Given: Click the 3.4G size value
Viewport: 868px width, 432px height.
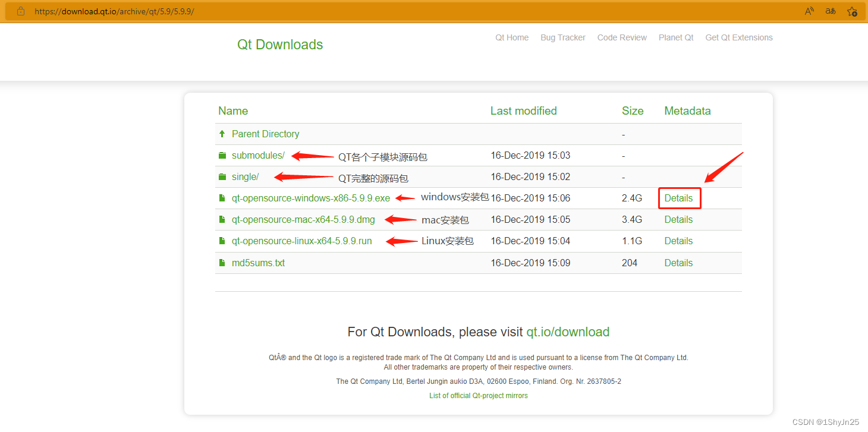Looking at the screenshot, I should tap(632, 220).
